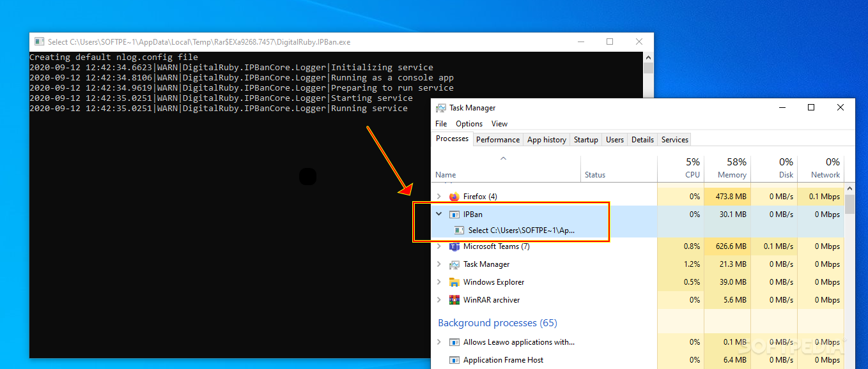Click the Microsoft Teams process icon
The width and height of the screenshot is (868, 369).
point(454,246)
